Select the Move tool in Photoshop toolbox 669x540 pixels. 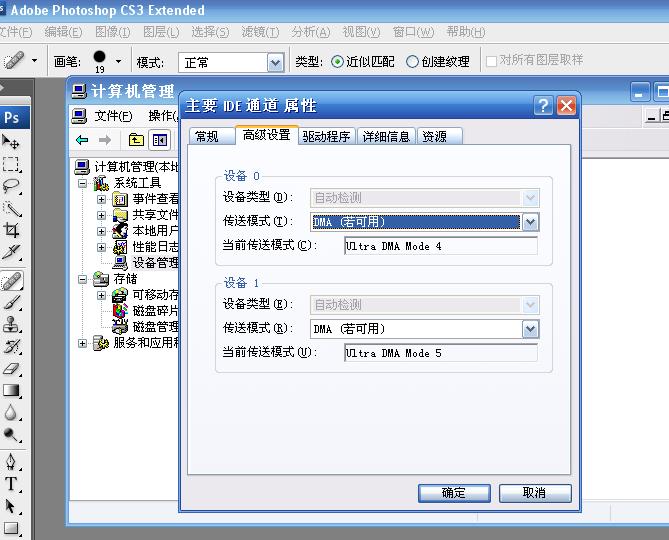point(11,142)
